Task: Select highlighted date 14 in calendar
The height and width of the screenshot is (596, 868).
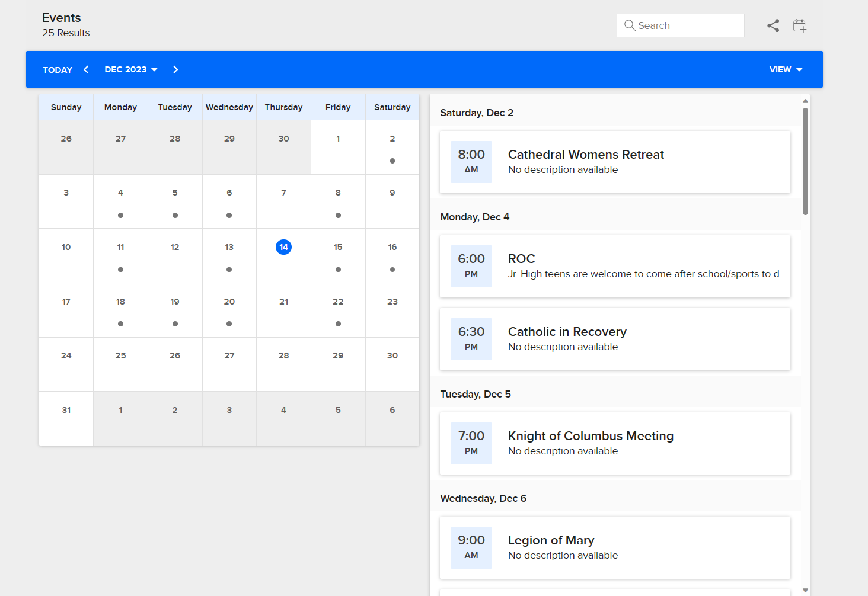Action: point(283,247)
